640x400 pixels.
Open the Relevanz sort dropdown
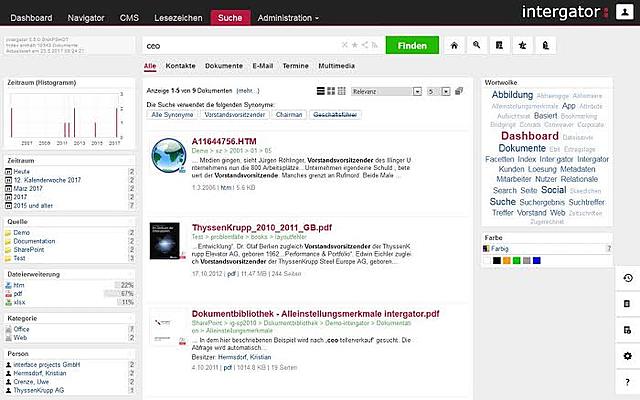click(386, 91)
